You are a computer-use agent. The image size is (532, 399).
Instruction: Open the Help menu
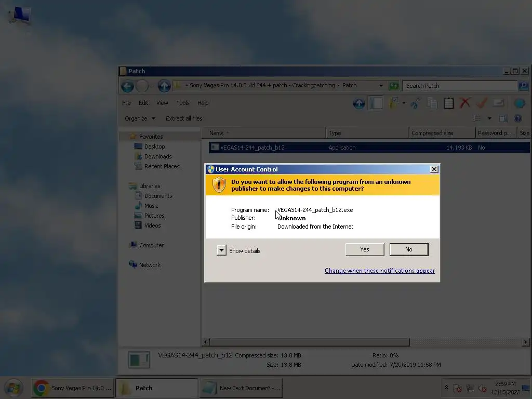point(203,103)
